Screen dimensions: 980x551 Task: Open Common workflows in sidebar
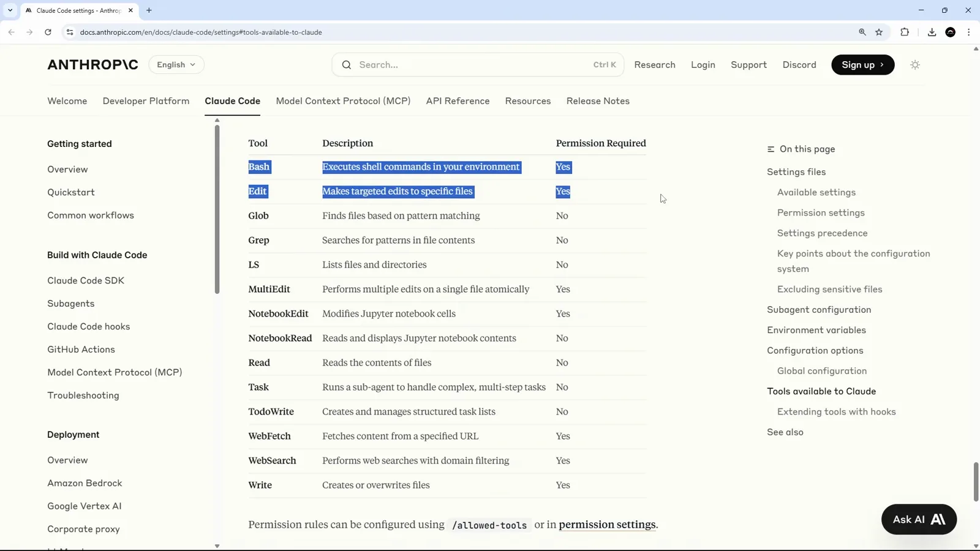point(91,216)
